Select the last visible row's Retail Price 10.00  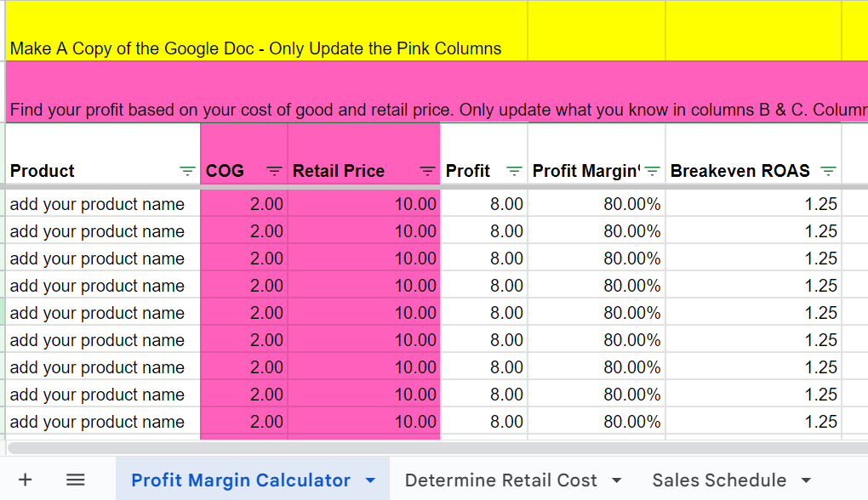pos(363,422)
